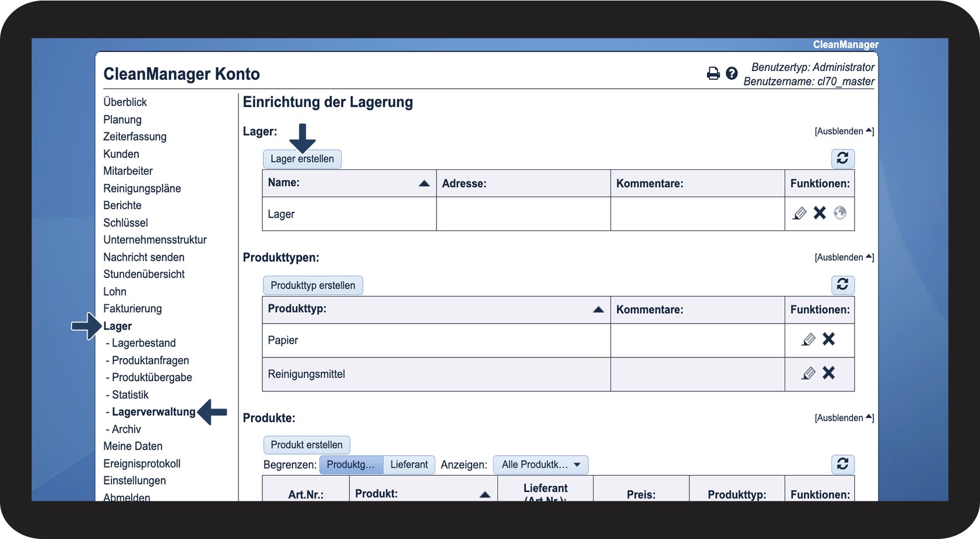
Task: Toggle Produktgruppe filter in Begrenzen
Action: click(x=351, y=465)
